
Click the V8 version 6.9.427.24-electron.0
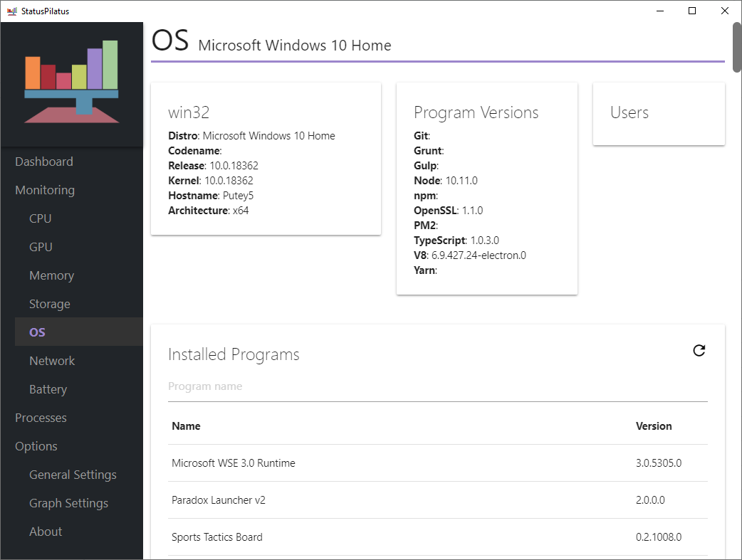(479, 255)
